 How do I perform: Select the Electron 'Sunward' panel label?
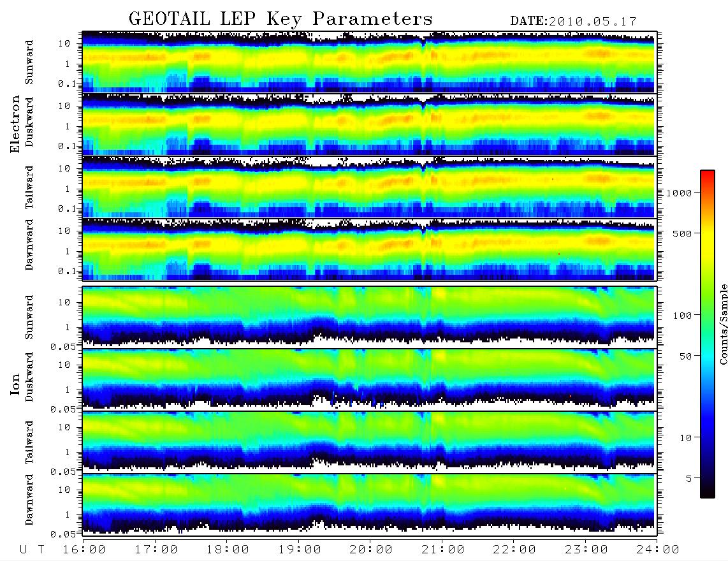[x=29, y=62]
